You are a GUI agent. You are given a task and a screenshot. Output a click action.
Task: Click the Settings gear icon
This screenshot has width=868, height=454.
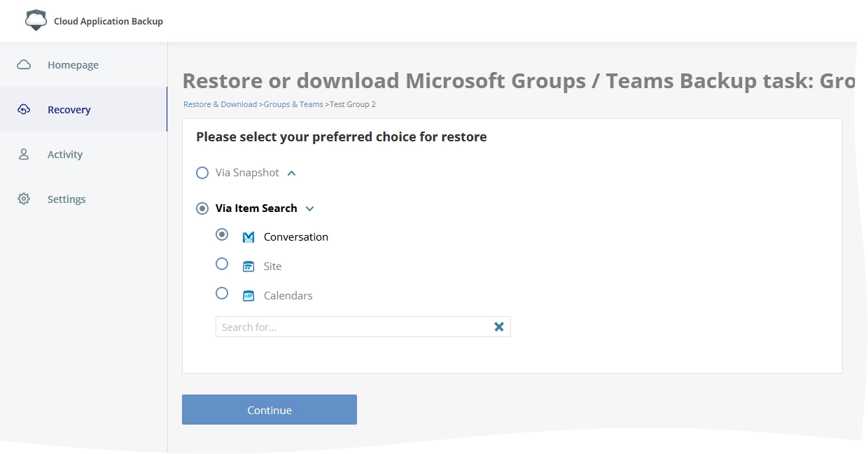(x=24, y=199)
